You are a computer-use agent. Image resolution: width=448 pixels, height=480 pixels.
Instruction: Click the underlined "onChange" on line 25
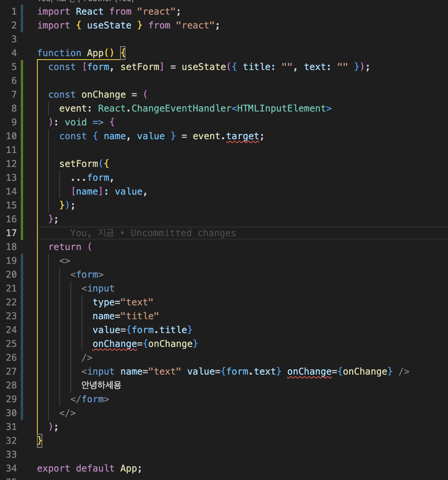point(114,344)
